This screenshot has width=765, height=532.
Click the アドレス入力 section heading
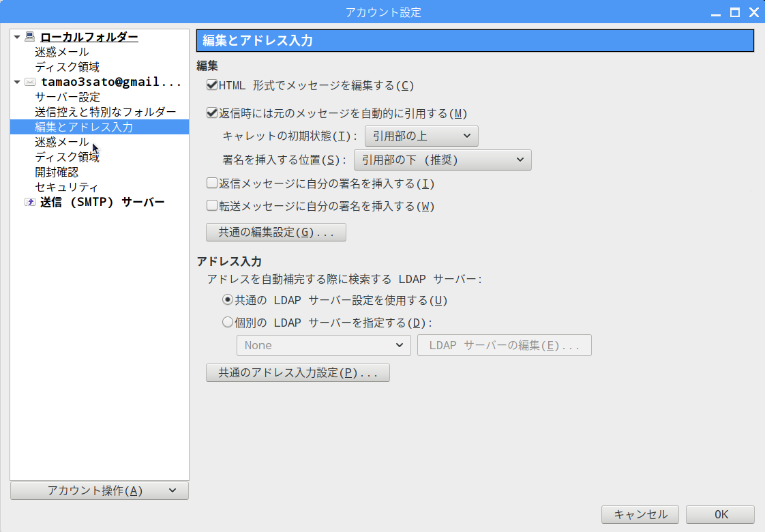(x=229, y=262)
